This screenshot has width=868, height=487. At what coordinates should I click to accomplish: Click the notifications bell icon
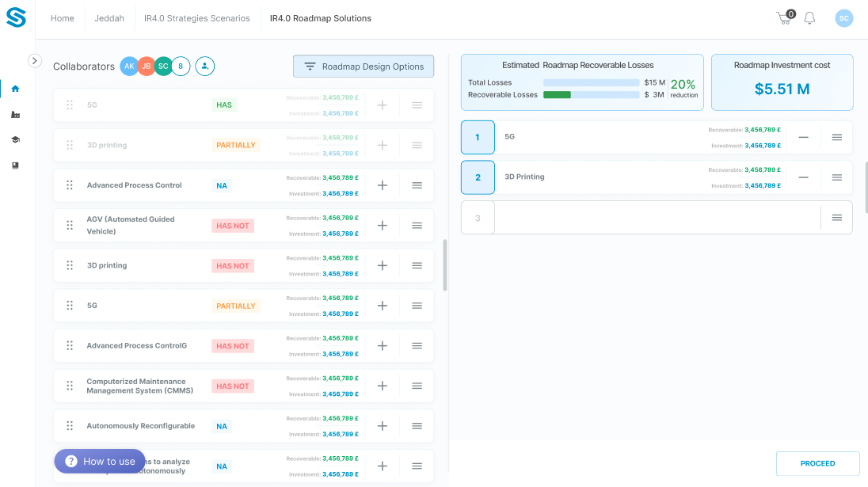[x=809, y=18]
